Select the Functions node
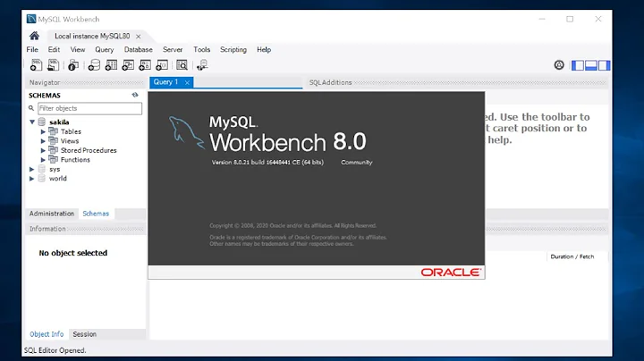Image resolution: width=644 pixels, height=361 pixels. (x=75, y=160)
